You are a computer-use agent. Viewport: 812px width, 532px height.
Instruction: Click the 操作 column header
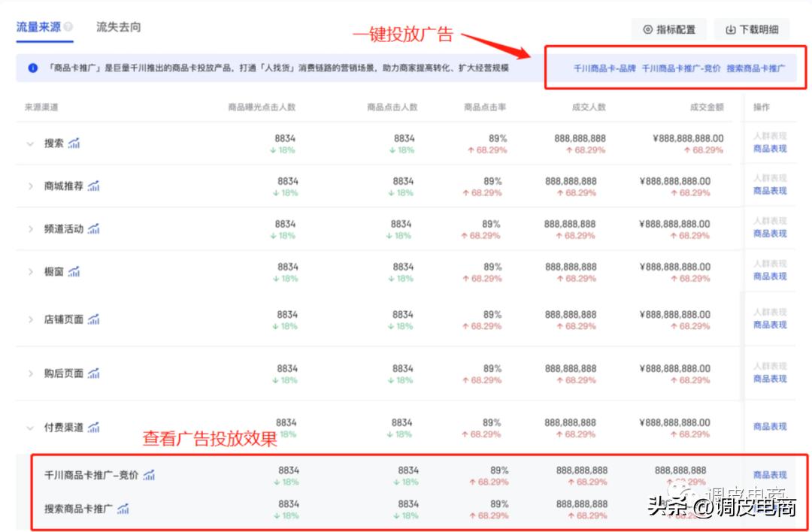coord(761,107)
